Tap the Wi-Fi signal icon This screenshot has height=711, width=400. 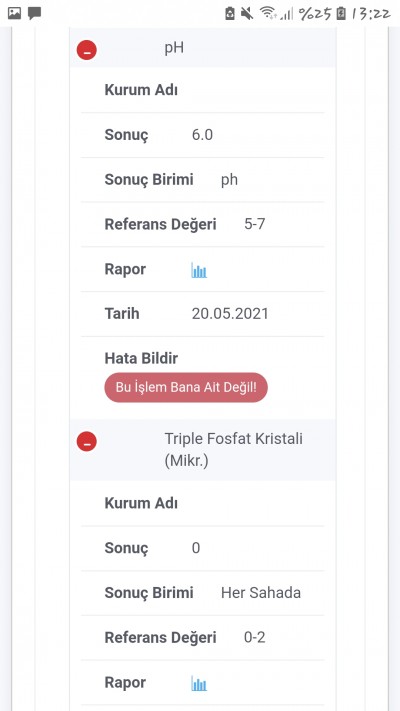268,14
